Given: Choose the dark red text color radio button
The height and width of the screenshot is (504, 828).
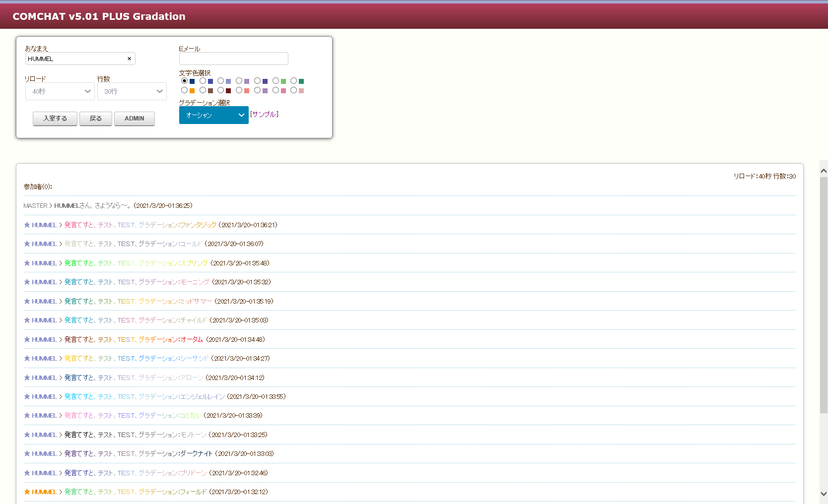Looking at the screenshot, I should (x=221, y=90).
